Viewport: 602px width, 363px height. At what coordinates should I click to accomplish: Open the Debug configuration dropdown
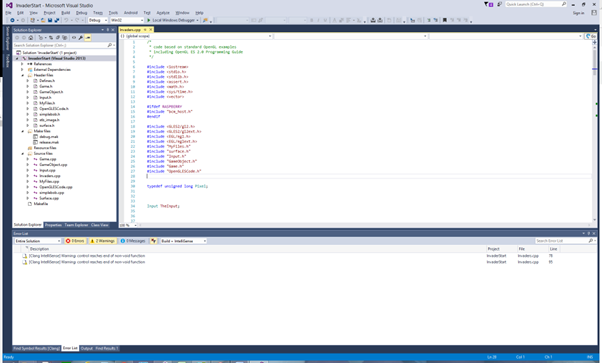(x=98, y=20)
